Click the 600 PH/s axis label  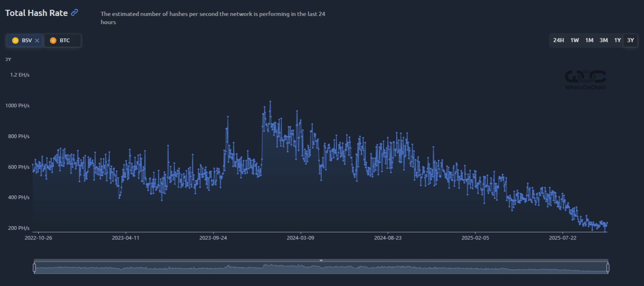[19, 167]
